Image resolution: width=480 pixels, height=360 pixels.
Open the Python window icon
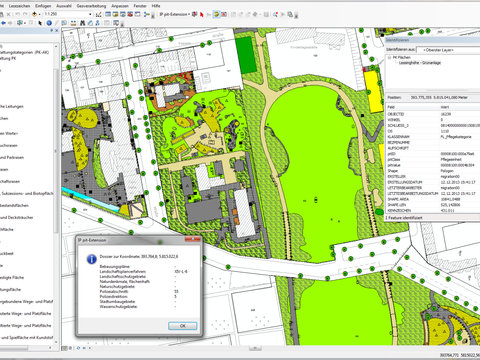[137, 14]
